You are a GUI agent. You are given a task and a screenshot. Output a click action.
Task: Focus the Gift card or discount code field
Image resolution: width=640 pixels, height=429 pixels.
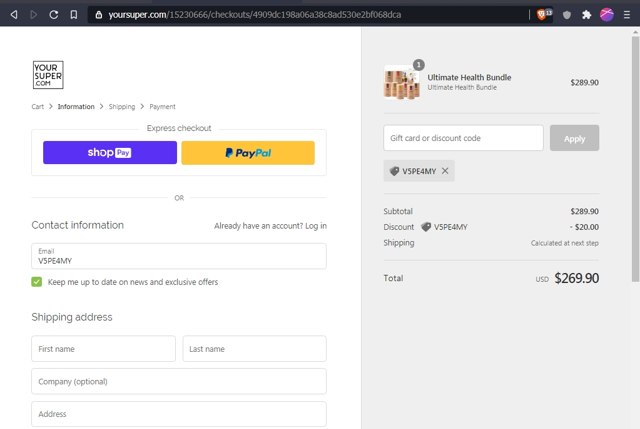[x=463, y=138]
